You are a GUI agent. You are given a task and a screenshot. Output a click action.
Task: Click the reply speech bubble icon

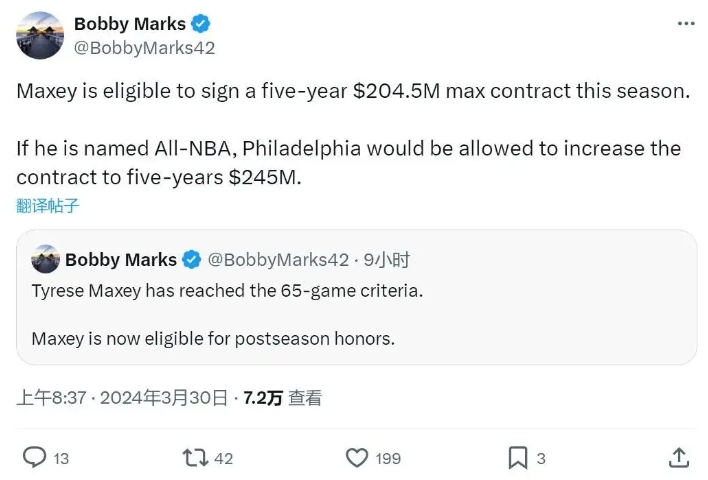(34, 457)
